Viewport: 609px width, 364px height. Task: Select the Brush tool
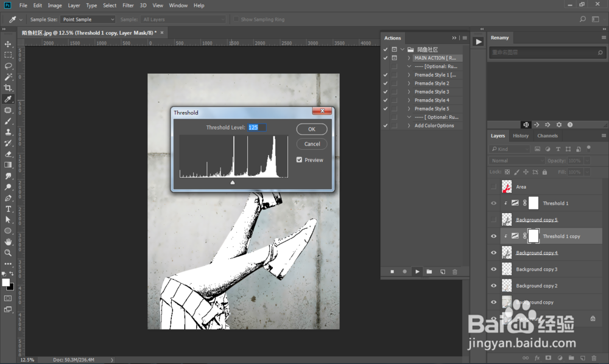(8, 121)
